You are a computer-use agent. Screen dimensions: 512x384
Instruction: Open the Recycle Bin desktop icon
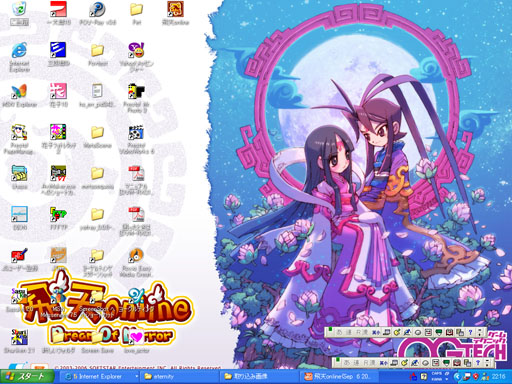click(x=19, y=9)
